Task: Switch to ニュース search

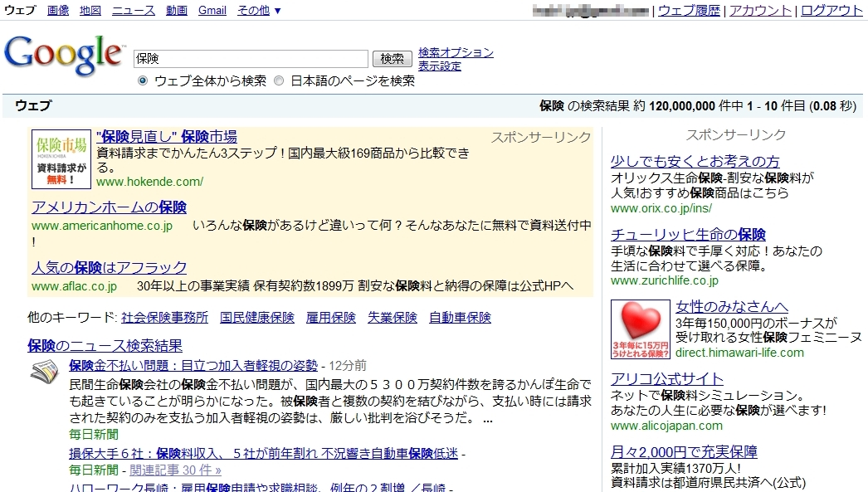Action: coord(134,10)
